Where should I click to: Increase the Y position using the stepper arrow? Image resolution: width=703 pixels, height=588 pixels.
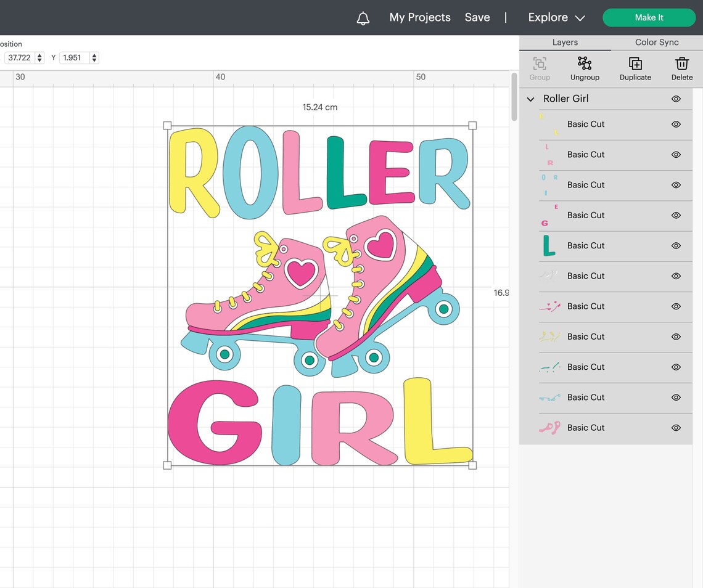coord(94,55)
